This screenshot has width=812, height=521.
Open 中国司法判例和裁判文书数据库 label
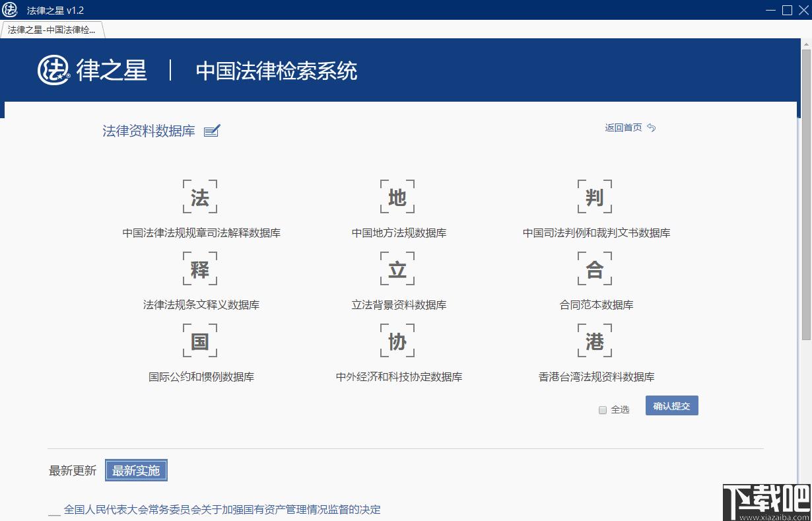tap(597, 233)
